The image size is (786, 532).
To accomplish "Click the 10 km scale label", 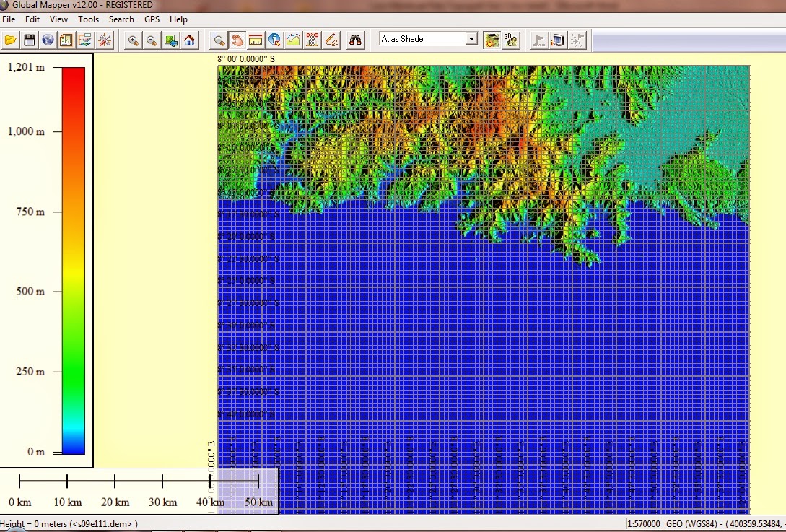I will (x=68, y=502).
